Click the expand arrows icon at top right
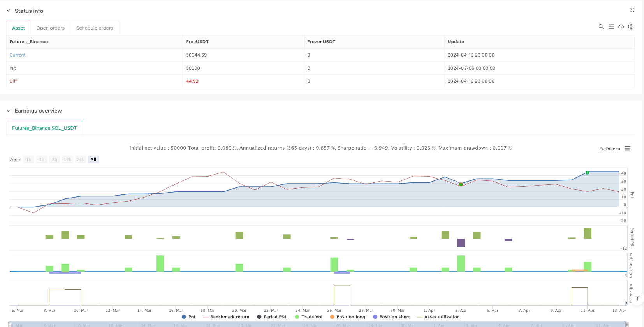 pyautogui.click(x=632, y=11)
